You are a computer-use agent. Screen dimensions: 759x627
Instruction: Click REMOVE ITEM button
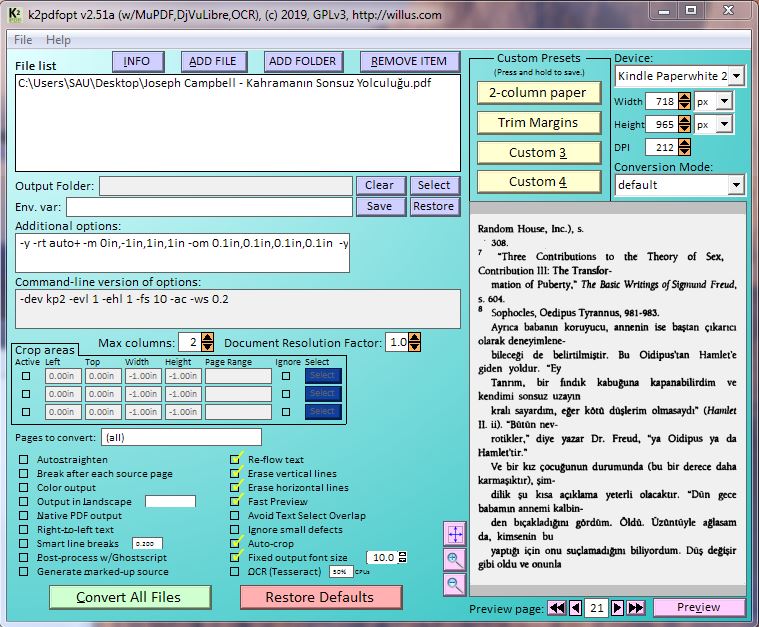click(410, 61)
